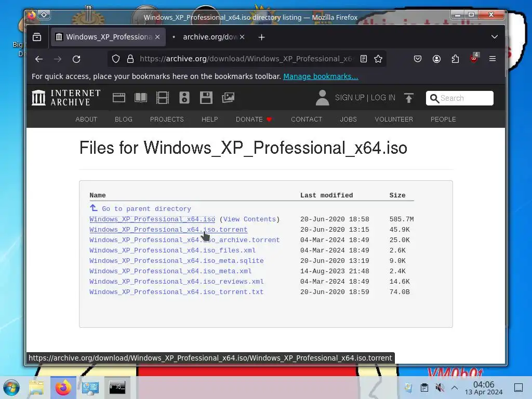The height and width of the screenshot is (399, 532).
Task: Open the extensions puzzle icon
Action: 455,59
